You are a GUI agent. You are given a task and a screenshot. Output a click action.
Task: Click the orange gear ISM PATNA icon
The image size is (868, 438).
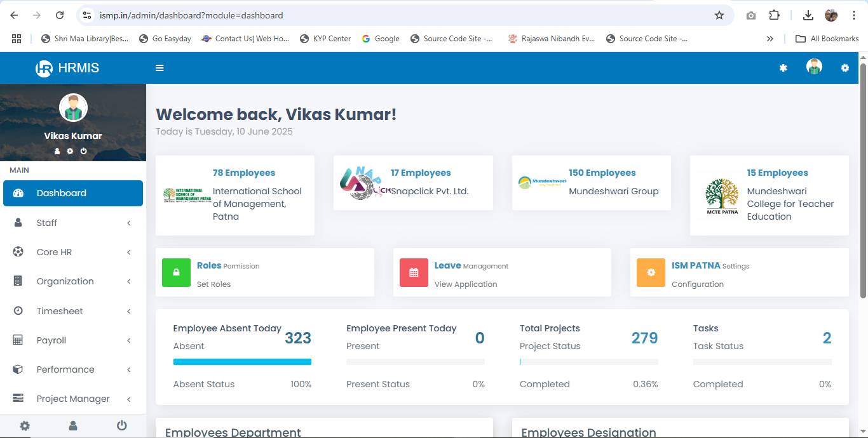click(x=651, y=272)
